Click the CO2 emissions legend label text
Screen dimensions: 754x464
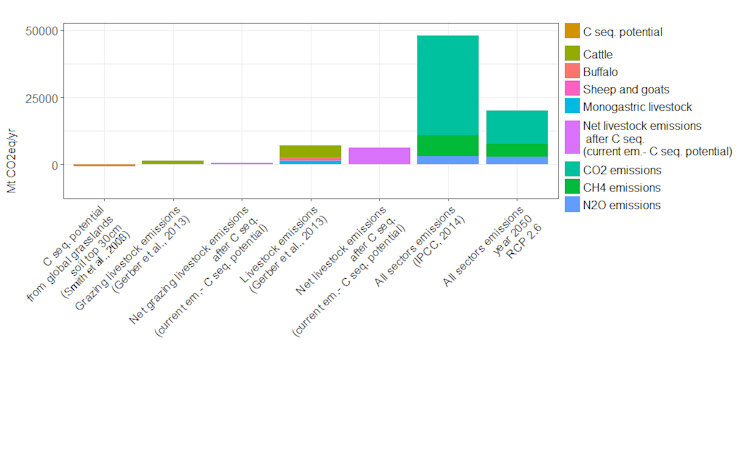[x=622, y=170]
